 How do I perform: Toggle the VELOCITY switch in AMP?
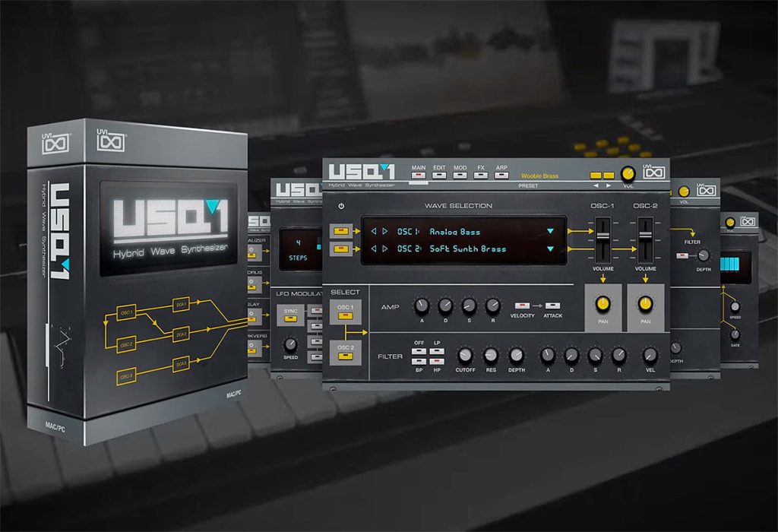pos(522,306)
